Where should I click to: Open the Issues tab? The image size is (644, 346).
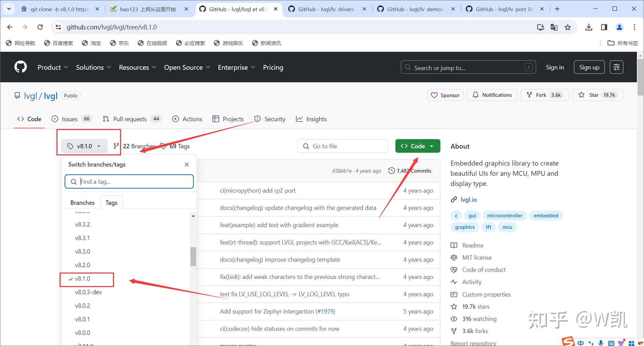pos(71,119)
